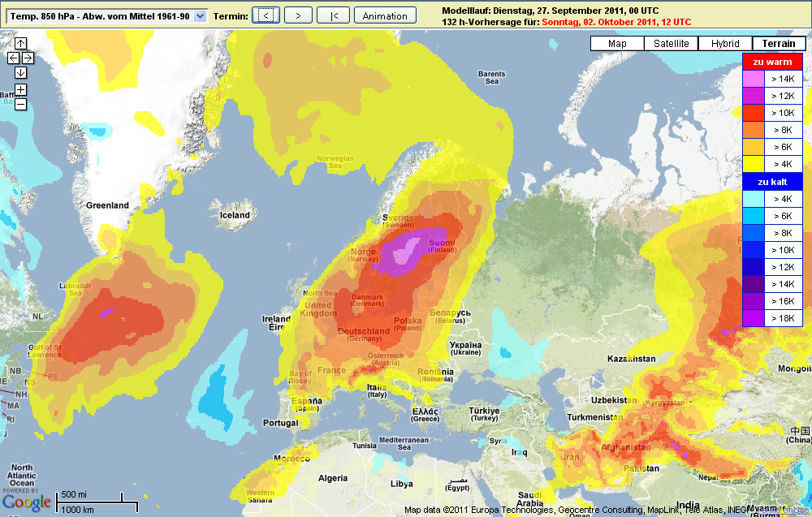Click the Uzbekistan label on map
The image size is (812, 517).
pyautogui.click(x=614, y=400)
